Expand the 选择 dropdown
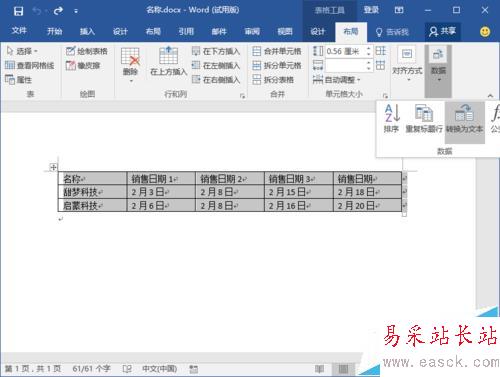 click(x=22, y=51)
